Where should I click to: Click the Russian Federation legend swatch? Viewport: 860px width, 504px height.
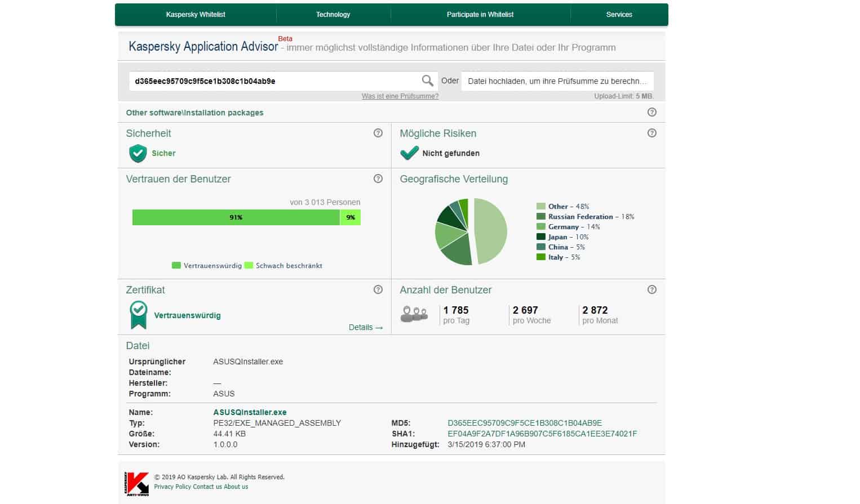541,217
